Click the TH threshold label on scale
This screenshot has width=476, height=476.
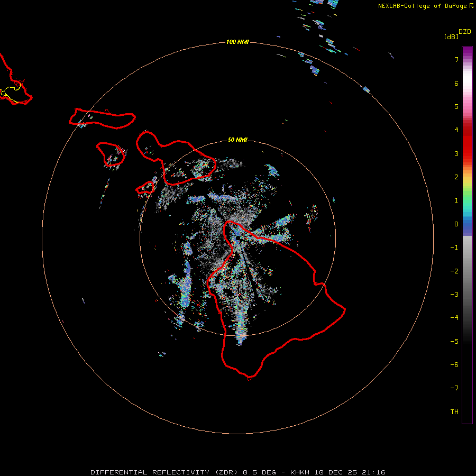coord(454,411)
